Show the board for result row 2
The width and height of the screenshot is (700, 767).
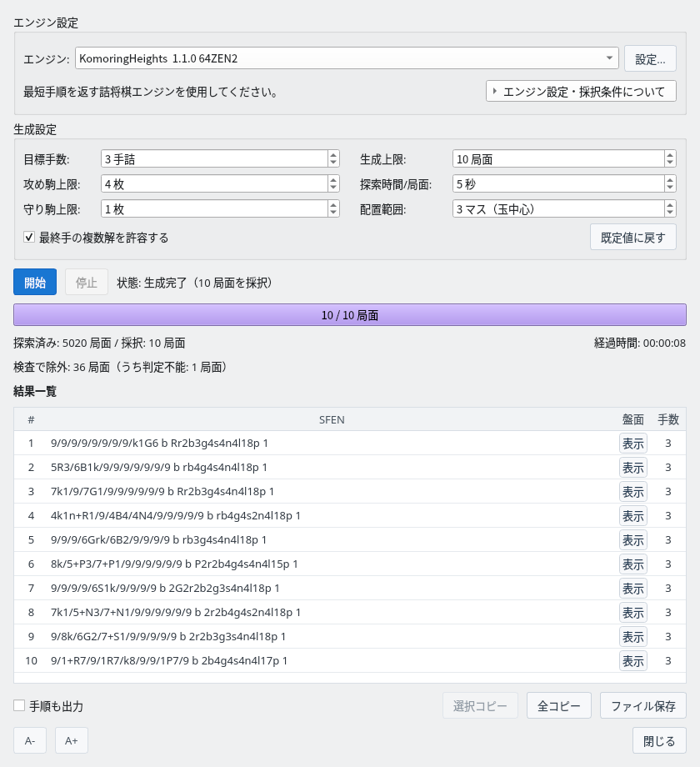(633, 468)
